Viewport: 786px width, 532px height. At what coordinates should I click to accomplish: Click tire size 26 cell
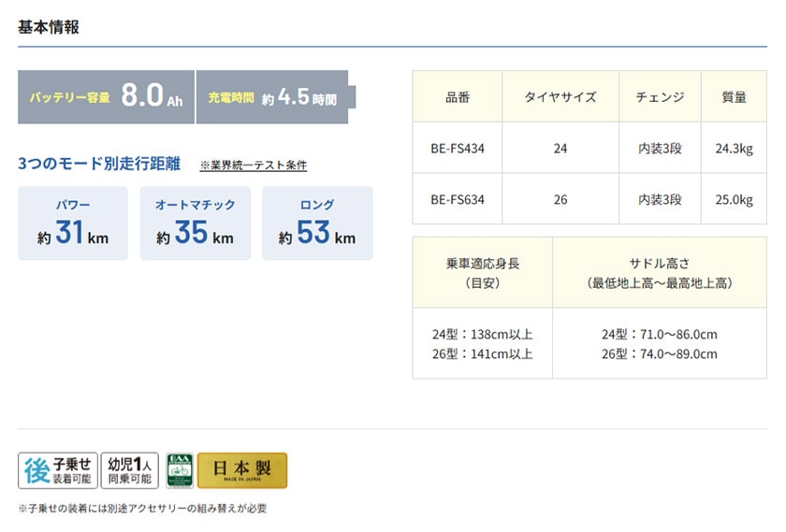click(560, 199)
